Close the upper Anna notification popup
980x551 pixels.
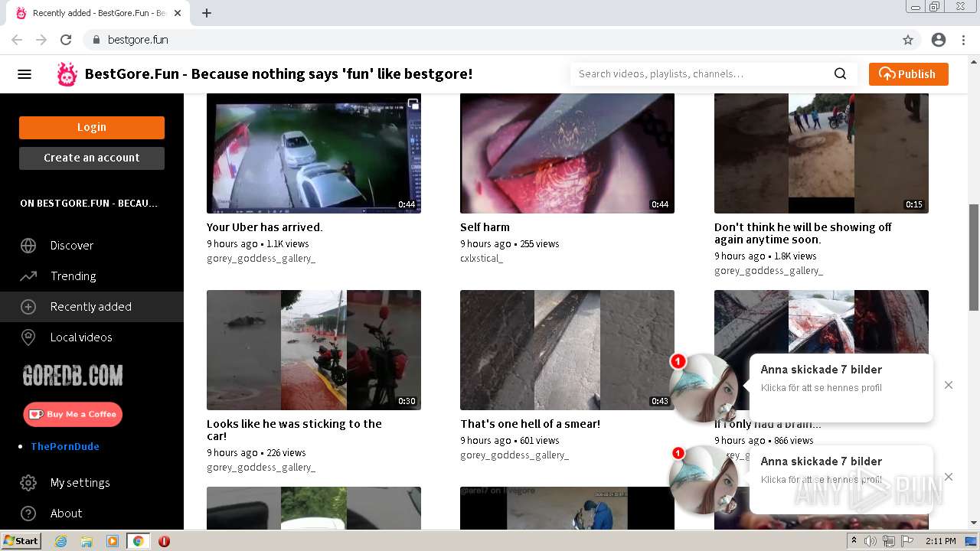pos(949,385)
